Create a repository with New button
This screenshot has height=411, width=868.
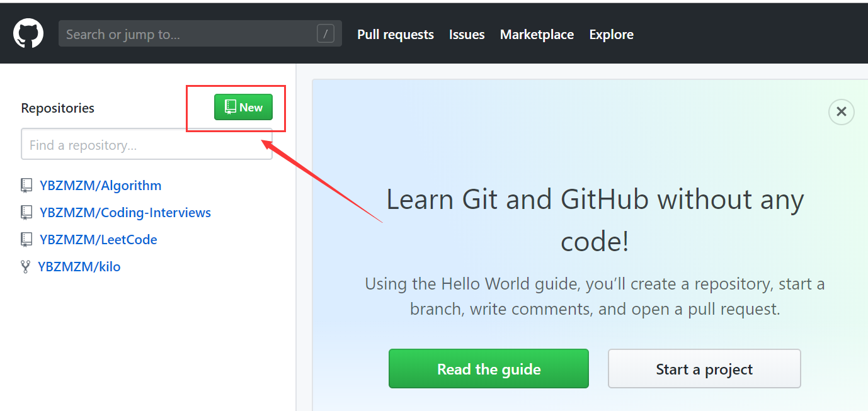pos(243,107)
